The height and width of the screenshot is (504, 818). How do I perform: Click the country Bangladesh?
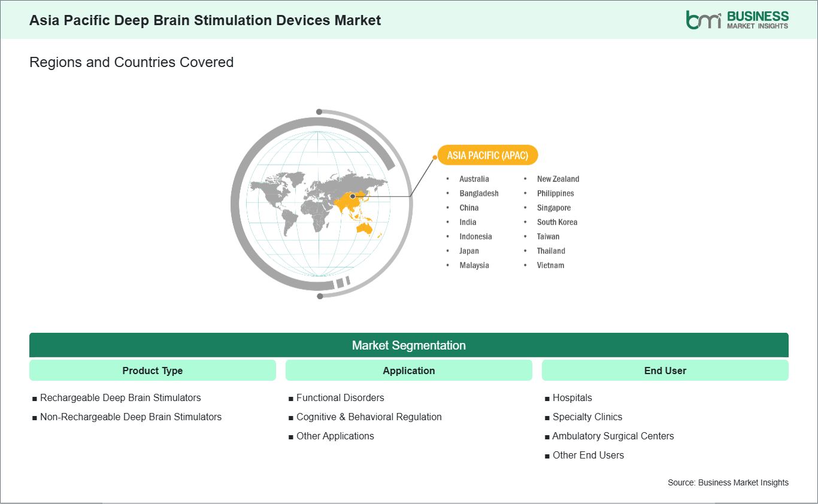[479, 193]
